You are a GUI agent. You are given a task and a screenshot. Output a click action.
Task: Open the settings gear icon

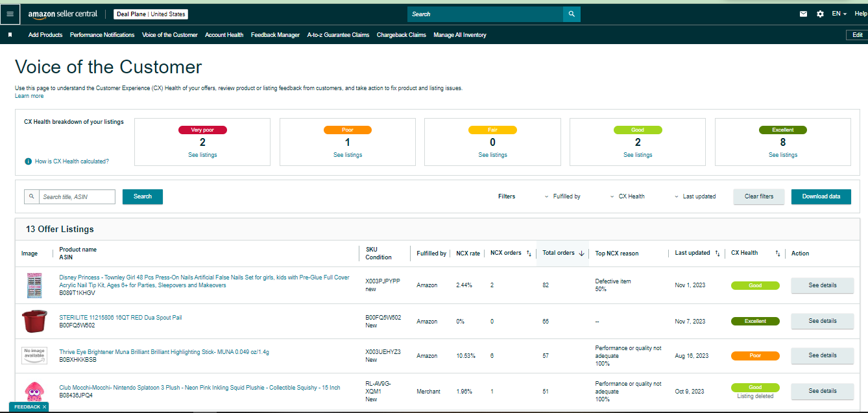(x=820, y=14)
